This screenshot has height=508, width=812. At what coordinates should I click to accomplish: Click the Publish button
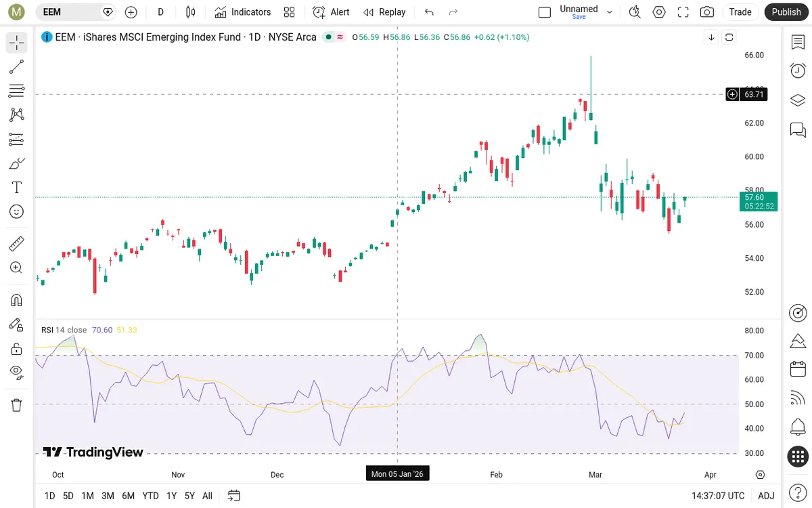click(x=786, y=12)
